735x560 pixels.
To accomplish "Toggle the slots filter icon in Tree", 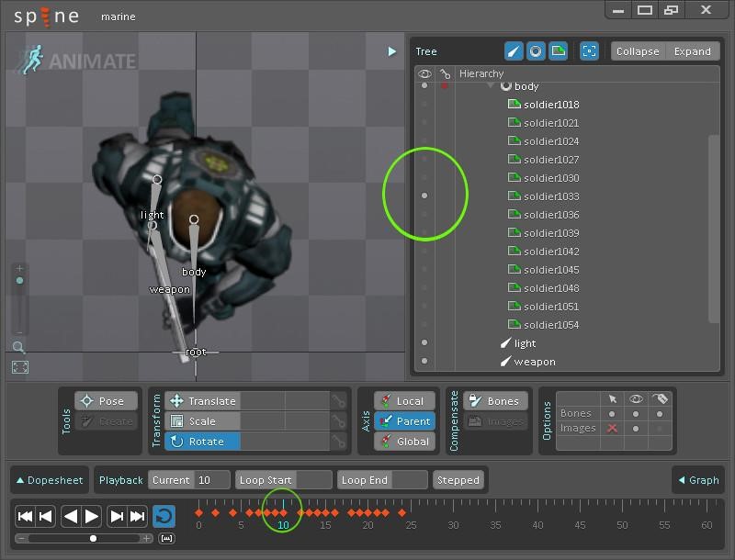I will coord(536,51).
